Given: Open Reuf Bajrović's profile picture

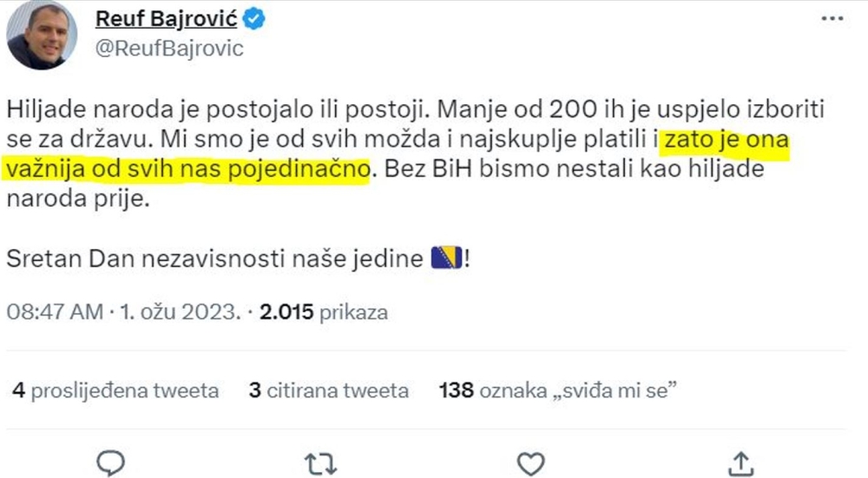Looking at the screenshot, I should [x=42, y=35].
